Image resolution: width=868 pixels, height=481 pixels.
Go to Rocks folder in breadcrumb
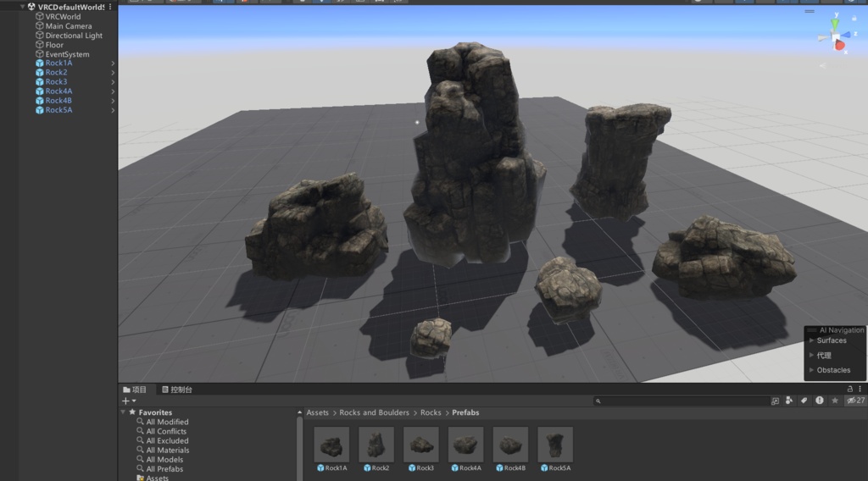click(x=431, y=413)
